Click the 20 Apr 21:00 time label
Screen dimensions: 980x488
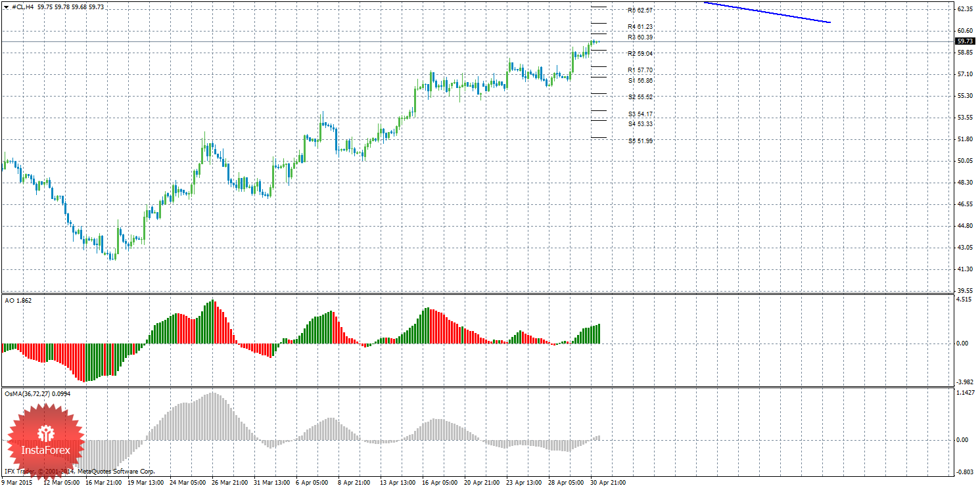482,483
